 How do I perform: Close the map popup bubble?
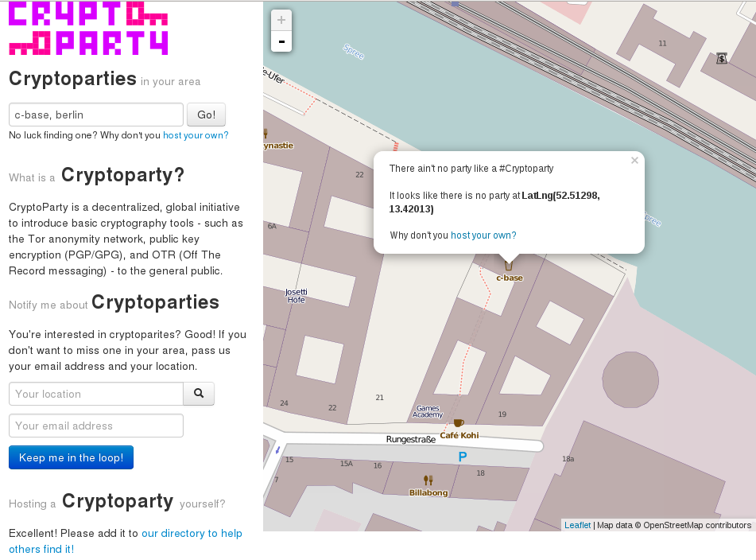634,161
